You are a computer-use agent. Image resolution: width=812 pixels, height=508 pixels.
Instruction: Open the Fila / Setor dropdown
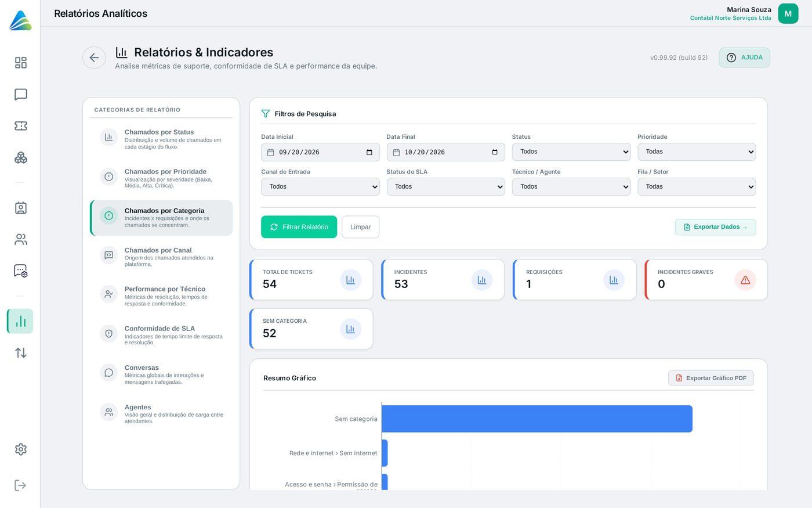click(697, 187)
